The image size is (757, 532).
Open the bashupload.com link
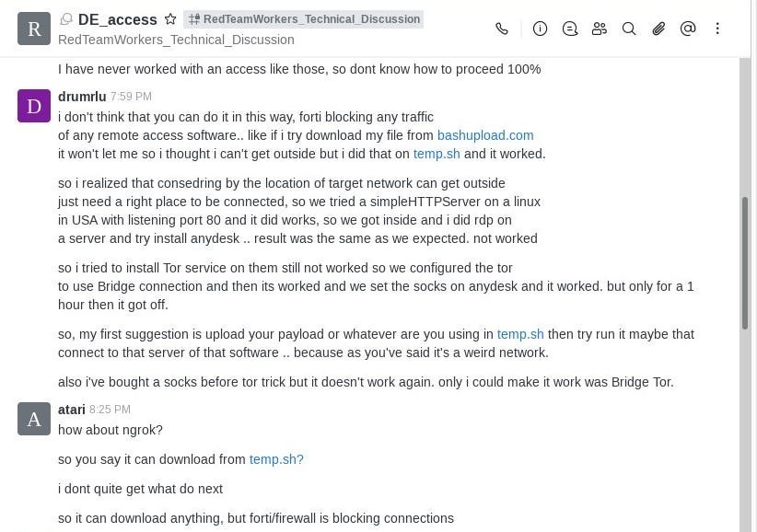click(485, 135)
